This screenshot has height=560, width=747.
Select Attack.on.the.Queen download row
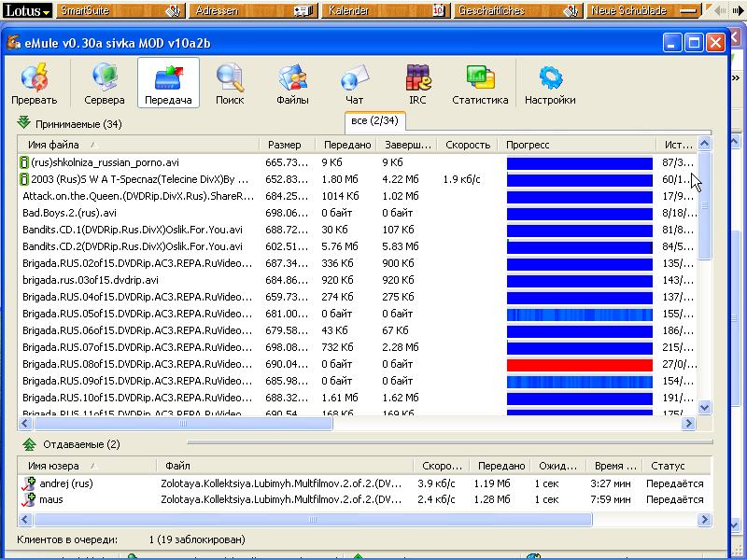tap(358, 196)
